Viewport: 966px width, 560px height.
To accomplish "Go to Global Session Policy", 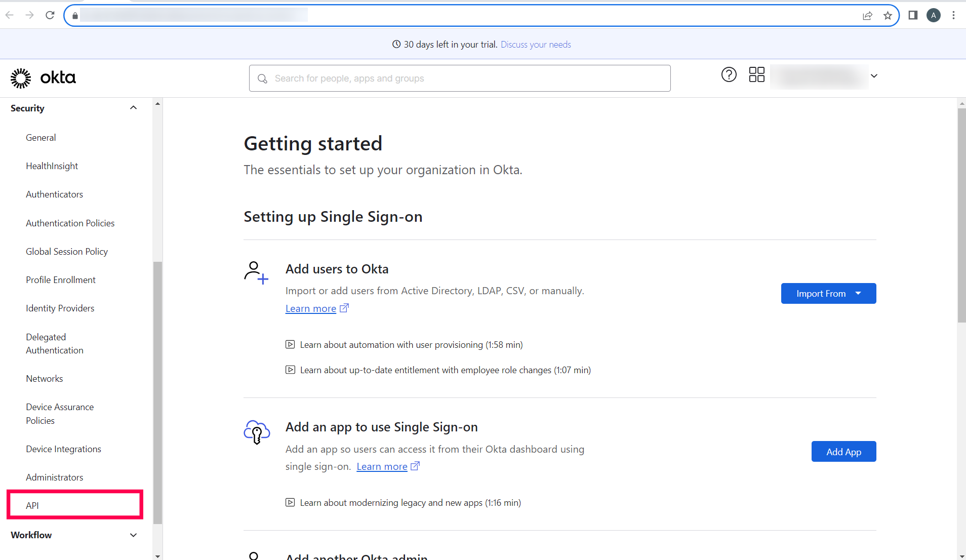I will [x=67, y=252].
